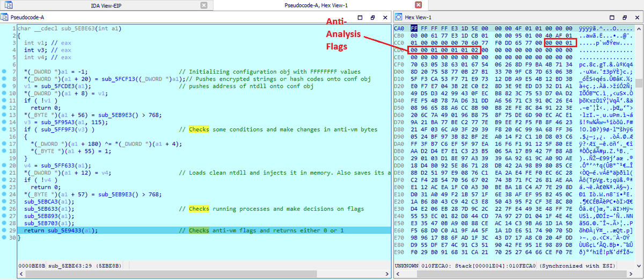
Task: Follow the sub_5E9433 call in the return statement
Action: coord(63,230)
